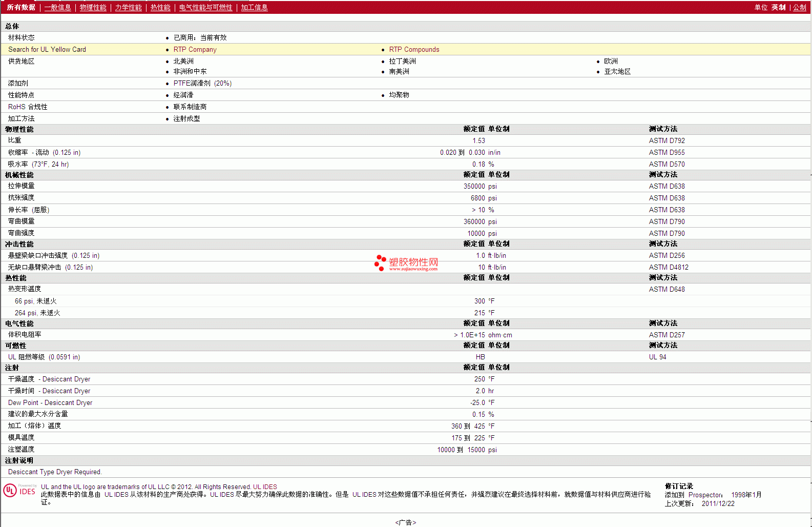Select the ASTM D955 test method text
Viewport: 812px width, 527px height.
click(667, 152)
